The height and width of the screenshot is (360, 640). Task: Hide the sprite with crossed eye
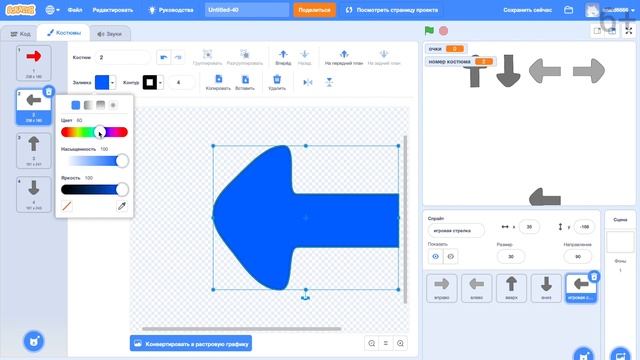coord(451,256)
